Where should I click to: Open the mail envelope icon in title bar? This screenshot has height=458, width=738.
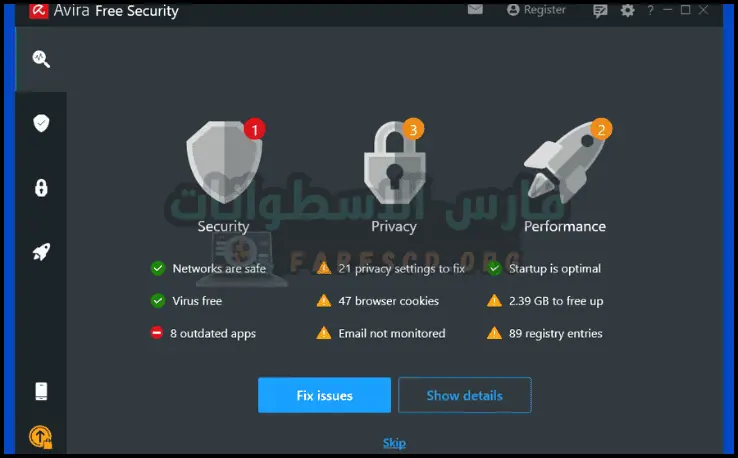point(475,10)
